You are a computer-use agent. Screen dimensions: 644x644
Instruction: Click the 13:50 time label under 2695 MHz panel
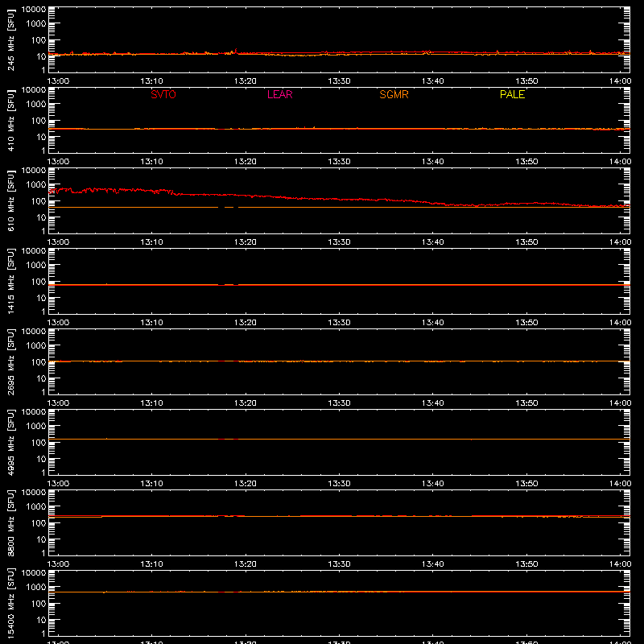point(526,403)
